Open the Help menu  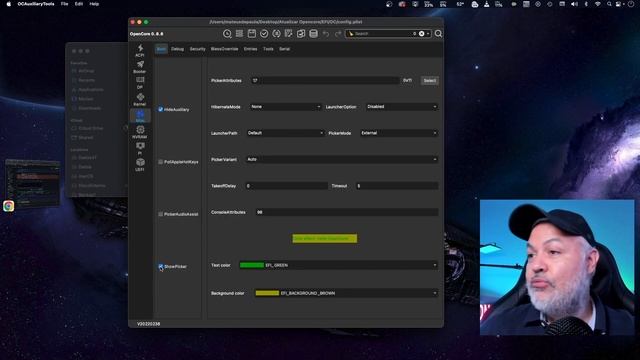click(x=94, y=4)
